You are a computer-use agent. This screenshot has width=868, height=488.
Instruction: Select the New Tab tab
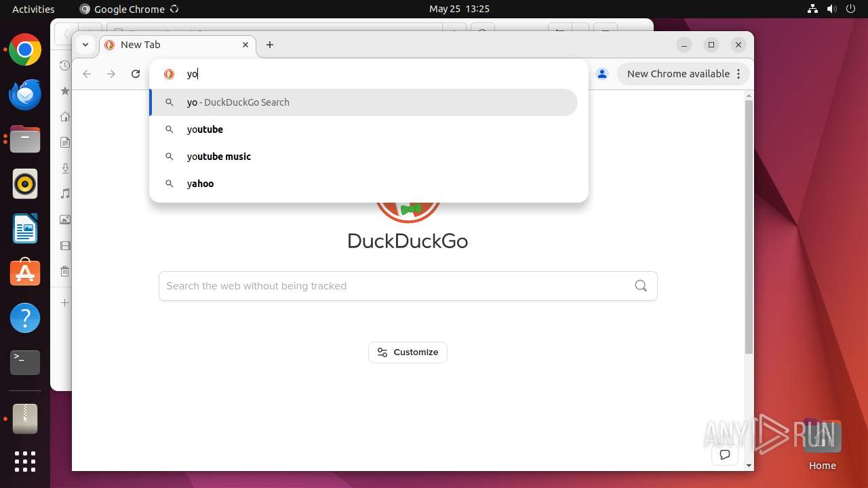177,45
